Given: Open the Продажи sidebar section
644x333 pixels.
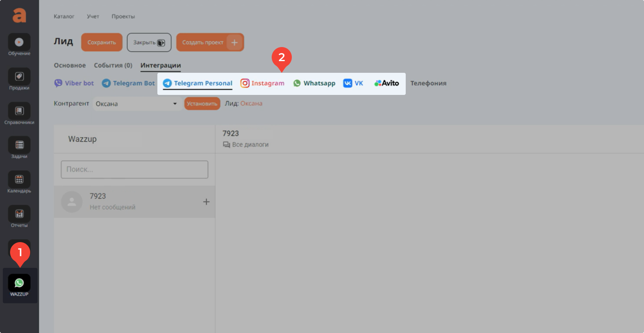Looking at the screenshot, I should coord(19,79).
